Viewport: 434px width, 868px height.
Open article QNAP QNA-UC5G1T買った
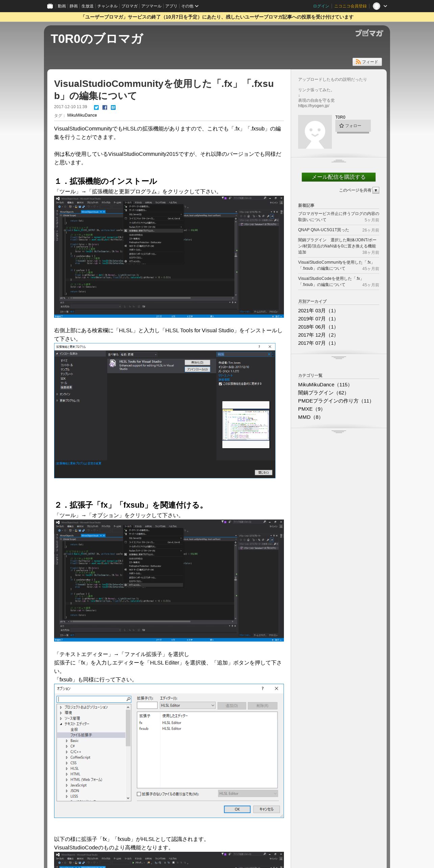(323, 230)
